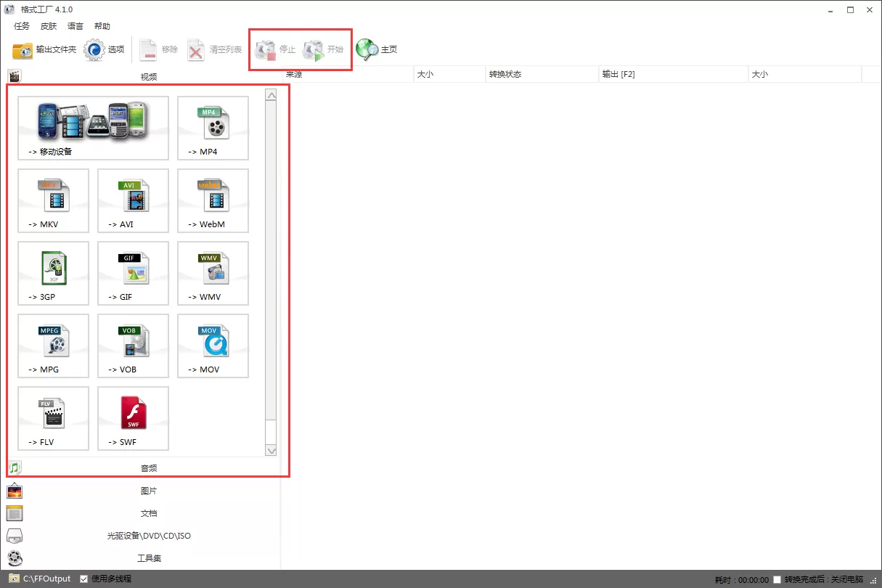Click the 开始 start button

pos(323,50)
